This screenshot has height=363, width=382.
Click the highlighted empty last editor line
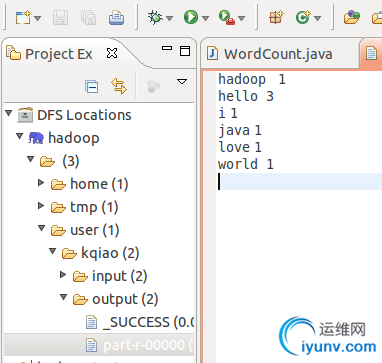(x=299, y=181)
